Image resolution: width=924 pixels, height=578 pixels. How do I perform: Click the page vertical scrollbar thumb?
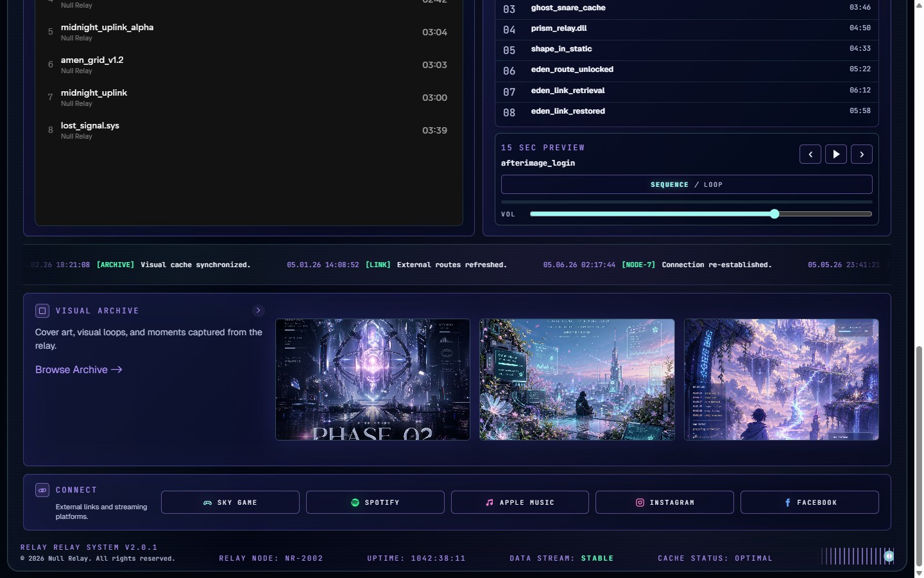point(919,456)
